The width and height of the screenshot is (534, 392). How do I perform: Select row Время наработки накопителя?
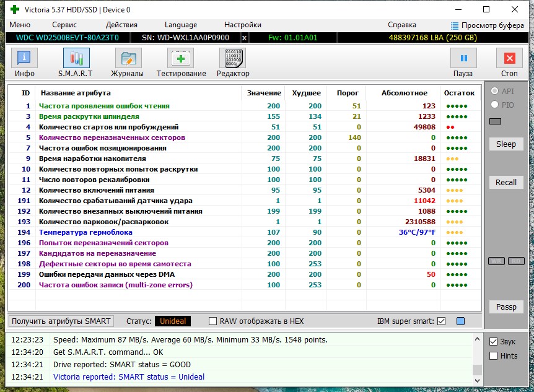[x=245, y=159]
